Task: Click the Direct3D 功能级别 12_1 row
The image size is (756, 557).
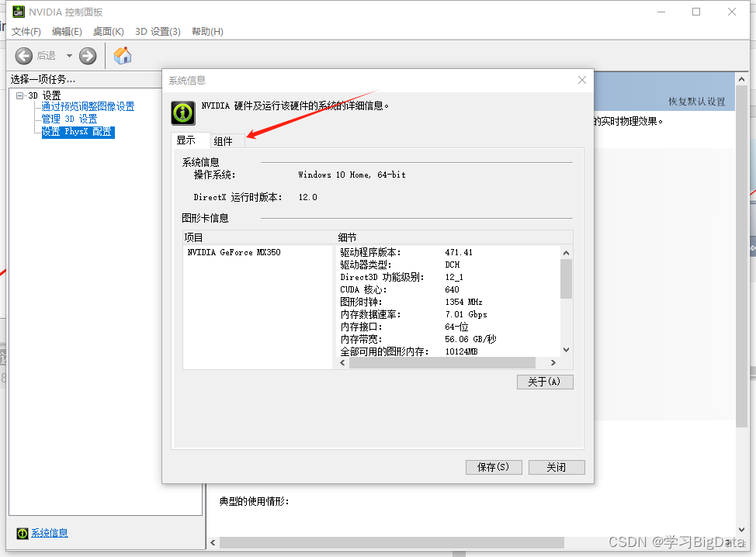Action: 449,277
